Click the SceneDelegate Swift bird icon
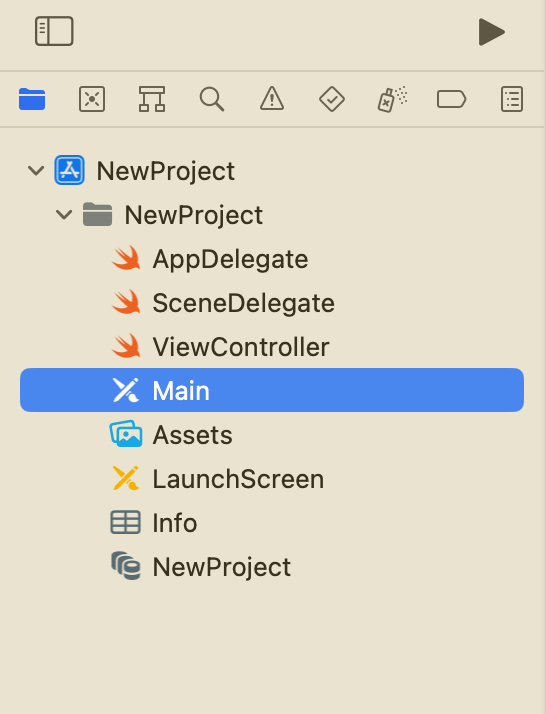546x714 pixels. 126,302
